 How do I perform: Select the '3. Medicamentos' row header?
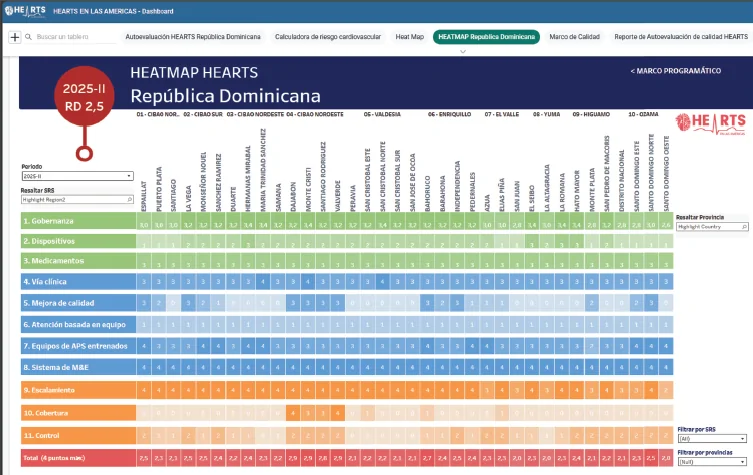tap(79, 261)
